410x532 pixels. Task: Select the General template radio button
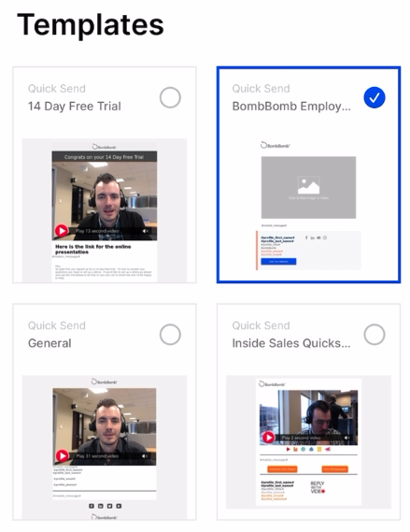click(170, 335)
